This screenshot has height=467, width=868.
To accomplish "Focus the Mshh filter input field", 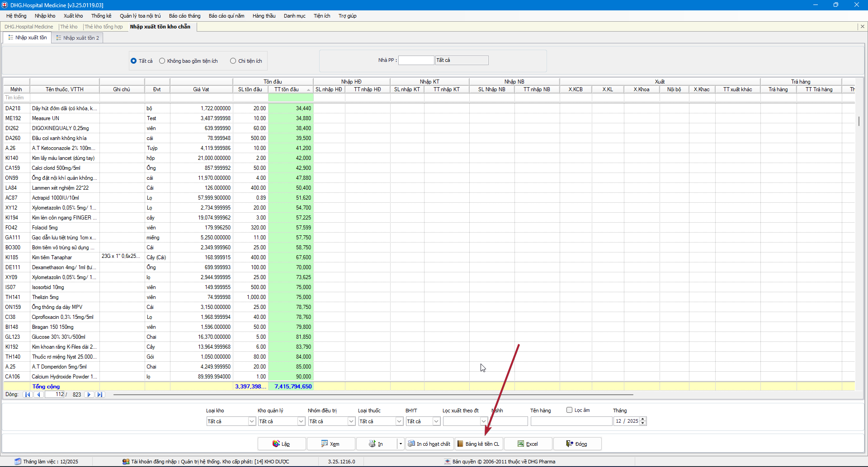I will pos(509,421).
